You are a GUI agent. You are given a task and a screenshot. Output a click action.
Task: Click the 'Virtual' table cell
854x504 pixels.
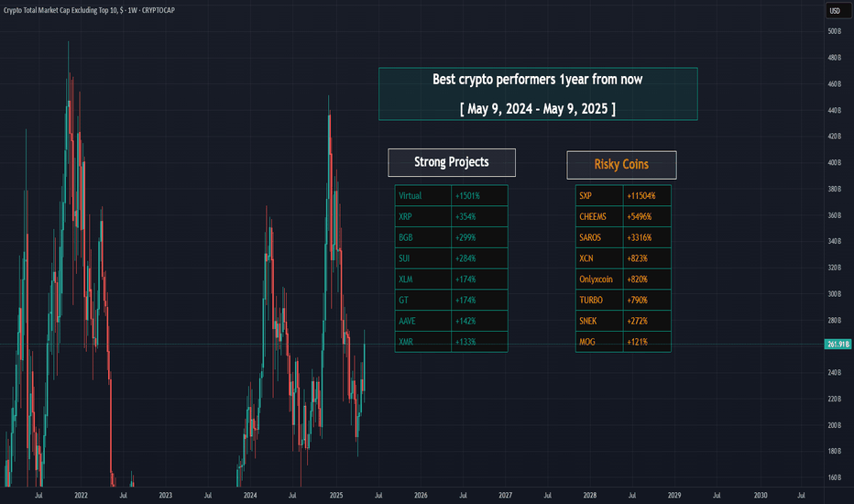tap(423, 195)
